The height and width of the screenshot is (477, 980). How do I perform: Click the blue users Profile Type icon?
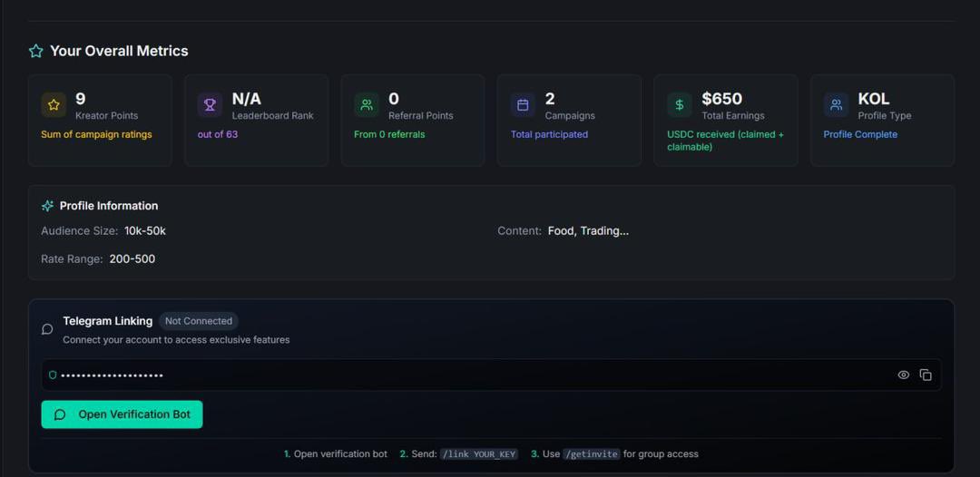(837, 105)
